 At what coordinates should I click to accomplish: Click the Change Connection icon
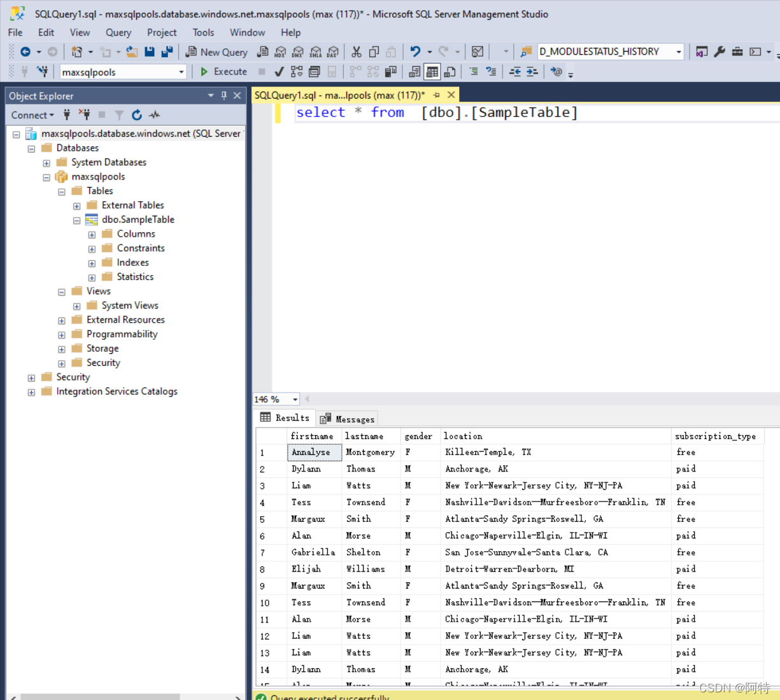pyautogui.click(x=42, y=71)
